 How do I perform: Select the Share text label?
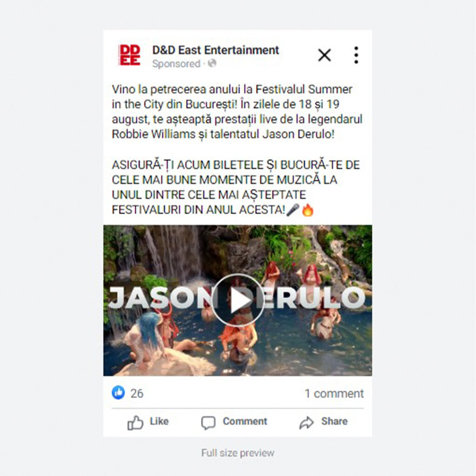(x=334, y=421)
